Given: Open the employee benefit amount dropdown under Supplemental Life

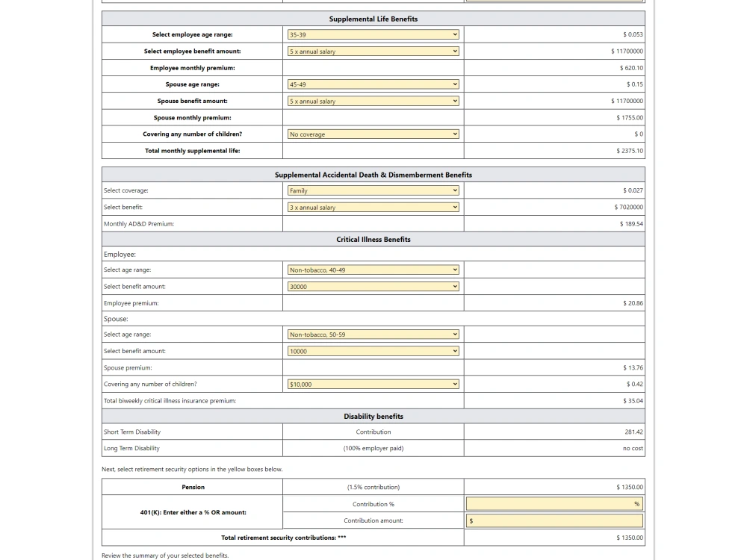Looking at the screenshot, I should pos(373,52).
